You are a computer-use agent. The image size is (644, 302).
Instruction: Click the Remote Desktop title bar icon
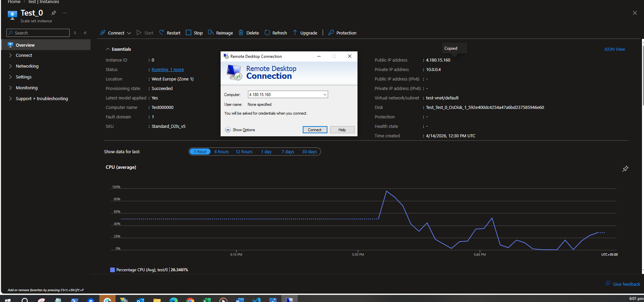tap(226, 56)
